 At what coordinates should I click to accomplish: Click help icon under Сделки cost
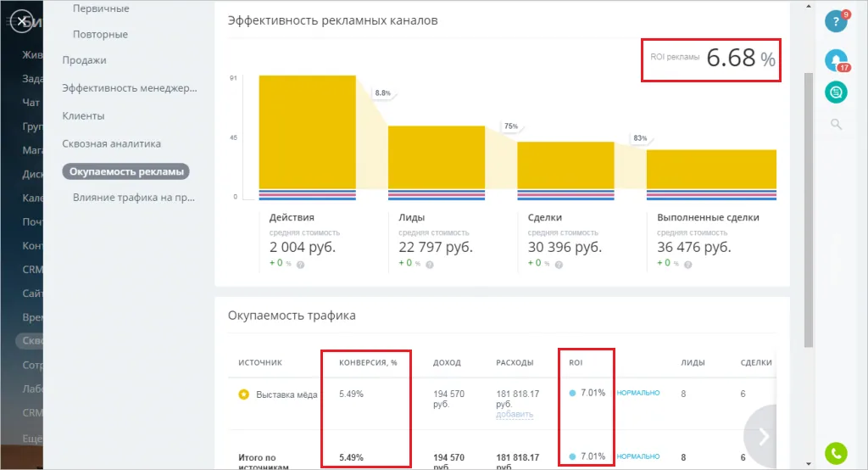[559, 265]
